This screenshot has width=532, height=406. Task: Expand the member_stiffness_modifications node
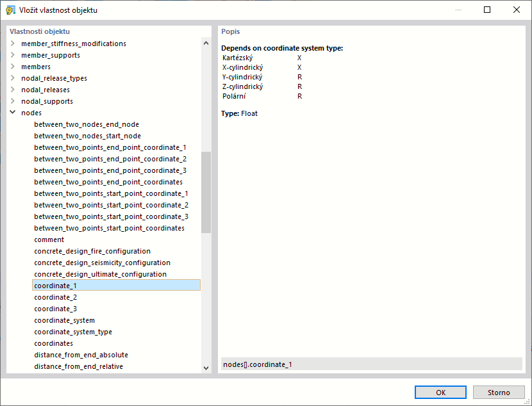point(12,44)
